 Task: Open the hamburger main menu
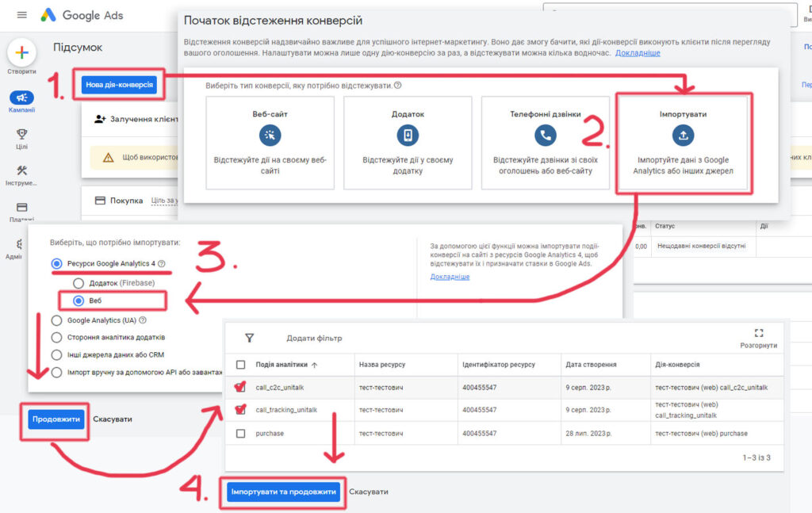21,15
